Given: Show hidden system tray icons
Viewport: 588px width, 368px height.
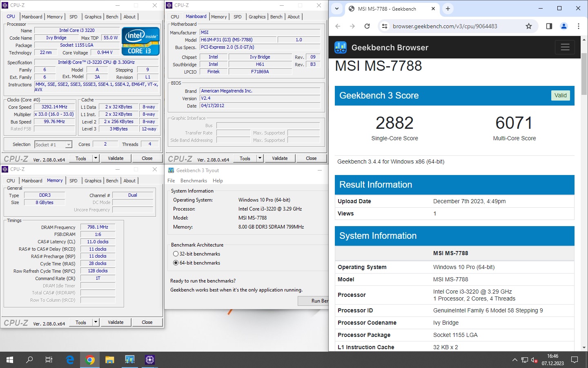Looking at the screenshot, I should coord(514,360).
